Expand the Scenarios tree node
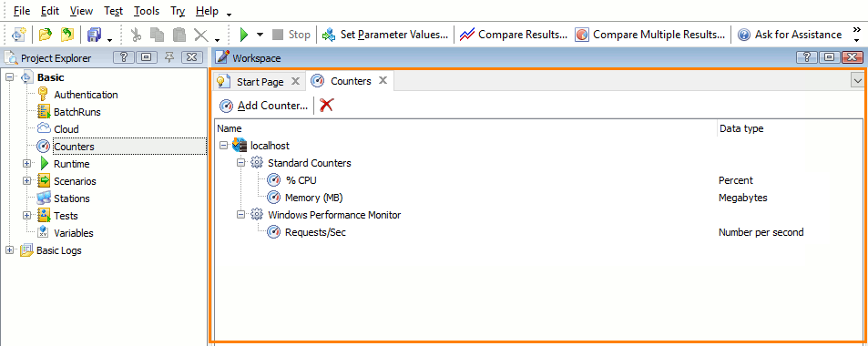 (x=26, y=181)
